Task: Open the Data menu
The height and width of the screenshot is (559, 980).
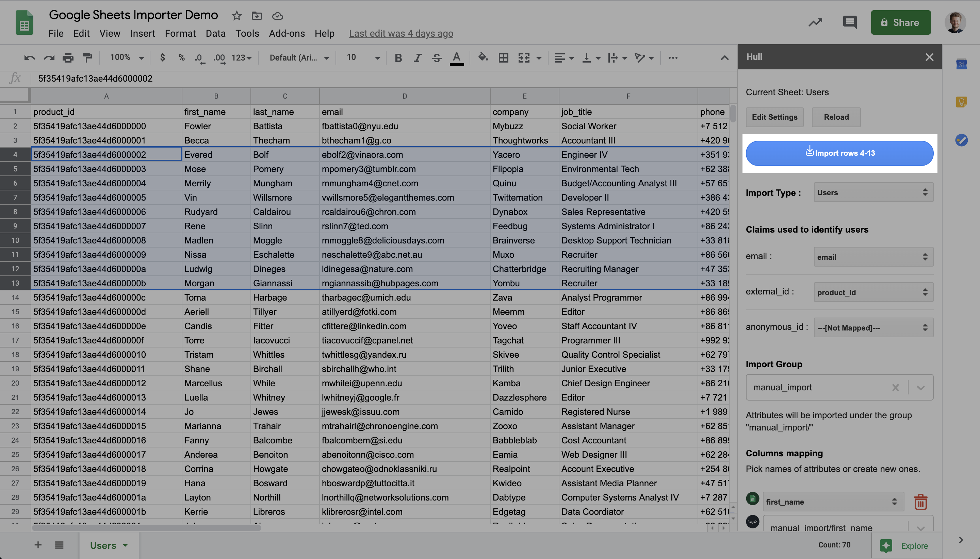Action: pos(215,33)
